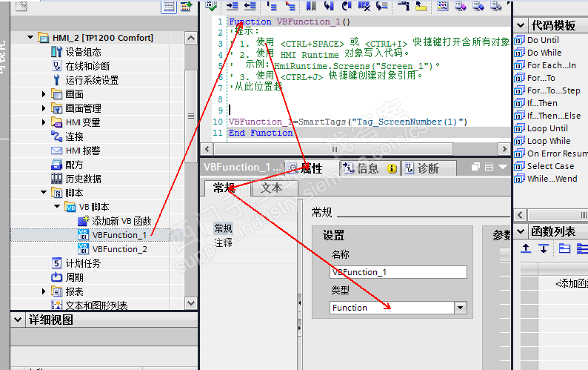Jump to the next bookmark icon

tap(347, 5)
